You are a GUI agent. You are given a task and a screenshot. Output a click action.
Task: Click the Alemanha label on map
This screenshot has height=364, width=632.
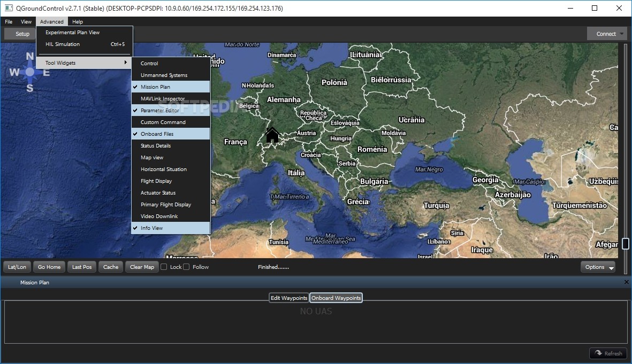pos(284,99)
